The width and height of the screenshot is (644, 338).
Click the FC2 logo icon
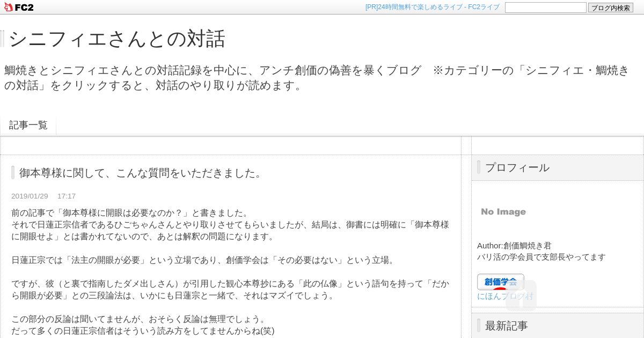tap(19, 7)
